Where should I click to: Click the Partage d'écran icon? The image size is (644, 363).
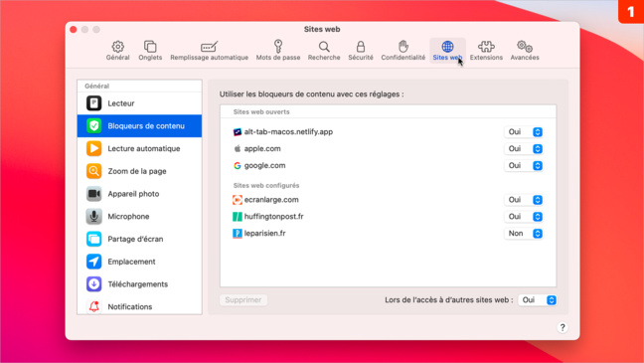pos(93,239)
